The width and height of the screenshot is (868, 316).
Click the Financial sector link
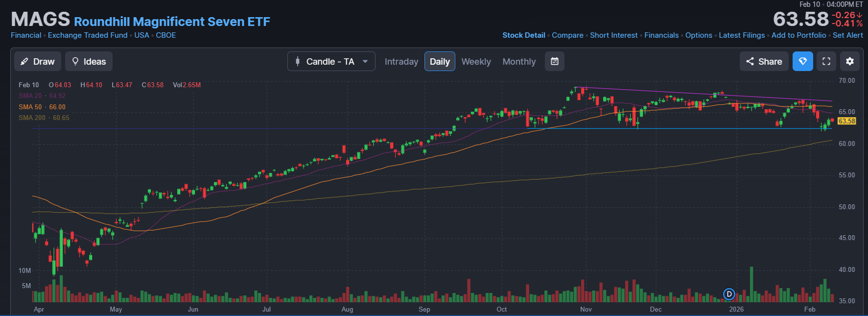26,35
